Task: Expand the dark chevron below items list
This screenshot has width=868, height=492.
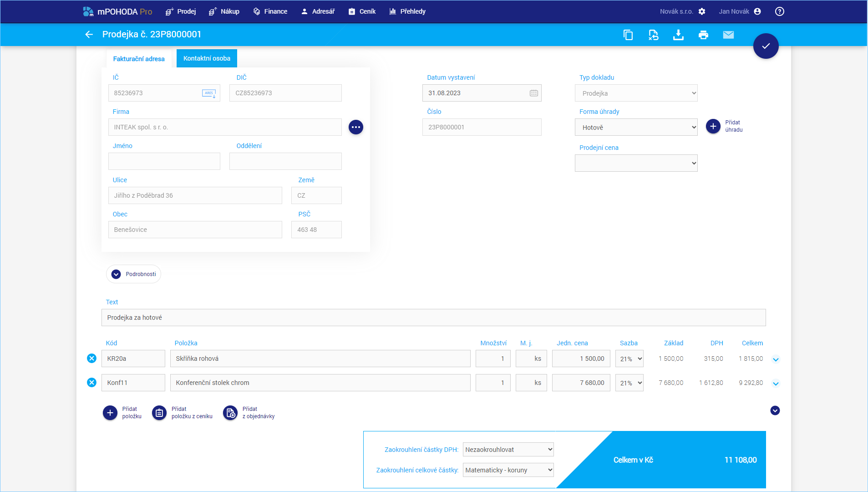Action: tap(775, 410)
